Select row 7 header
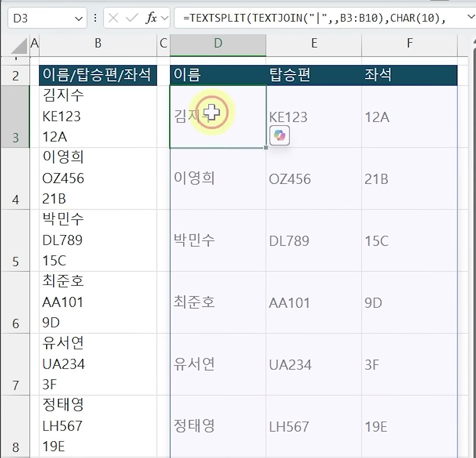Screen dimensions: 476x458 15,364
